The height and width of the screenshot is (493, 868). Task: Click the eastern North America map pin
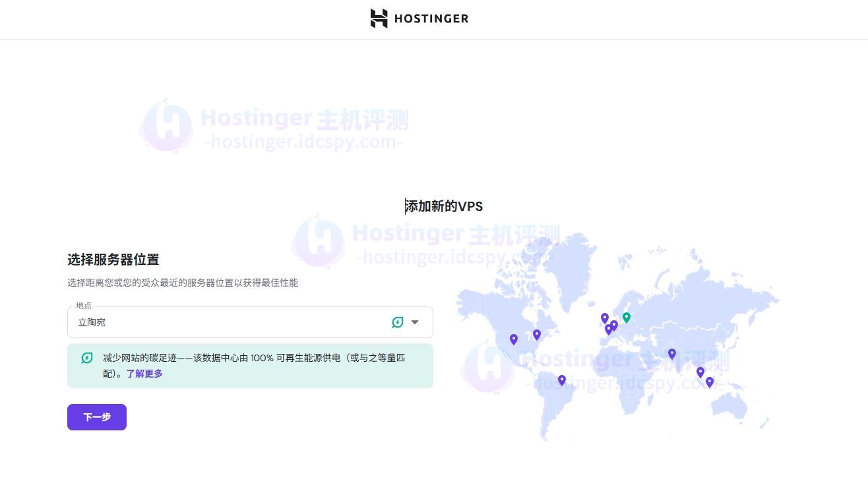tap(537, 335)
